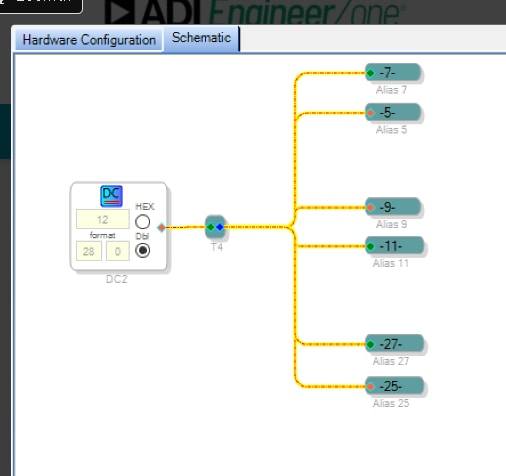Viewport: 506px width, 476px height.
Task: Click the Alias 25 label
Action: pos(391,403)
